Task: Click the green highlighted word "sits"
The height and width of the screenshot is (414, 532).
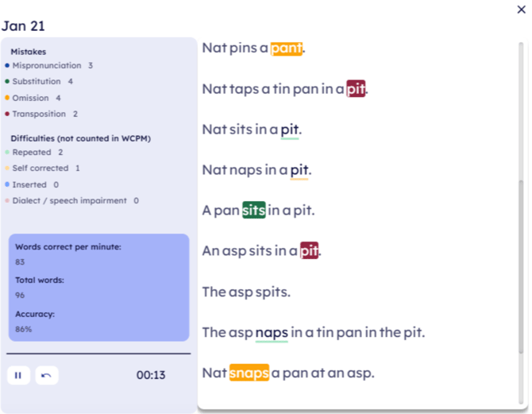Action: [253, 211]
